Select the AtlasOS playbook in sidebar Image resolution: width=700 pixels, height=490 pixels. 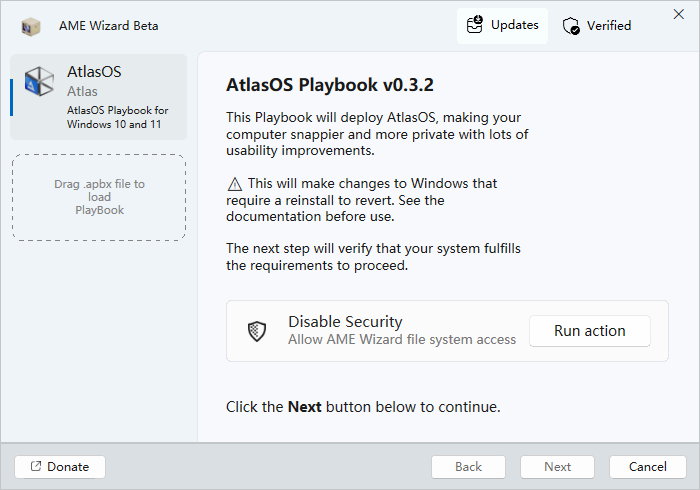pyautogui.click(x=99, y=97)
